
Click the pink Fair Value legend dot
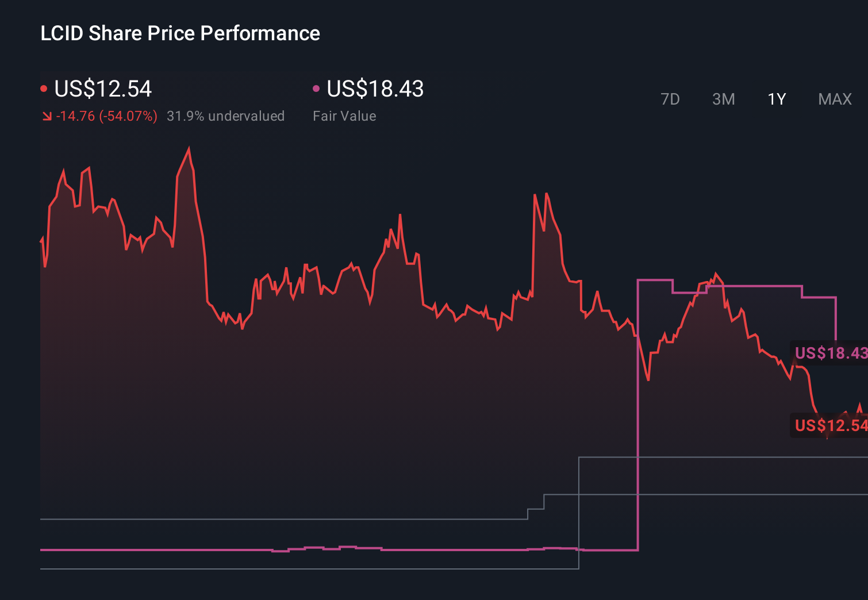pos(316,88)
